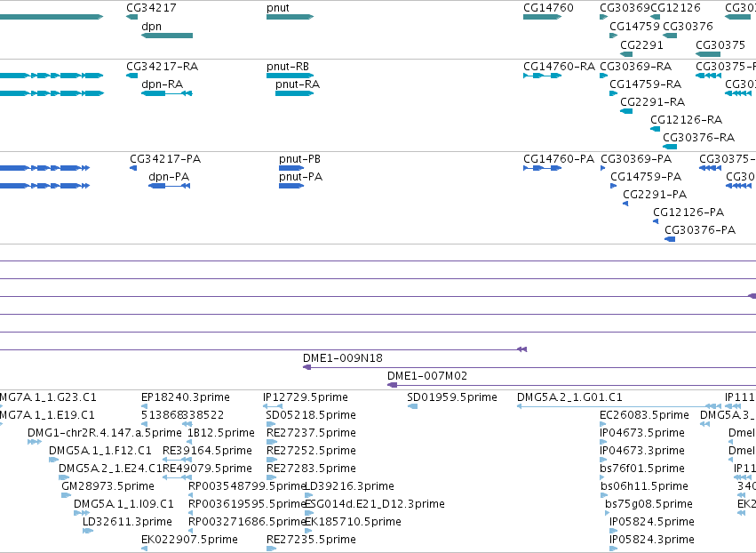Image resolution: width=756 pixels, height=553 pixels.
Task: Select the CG12126-PA CDS label
Action: (688, 212)
